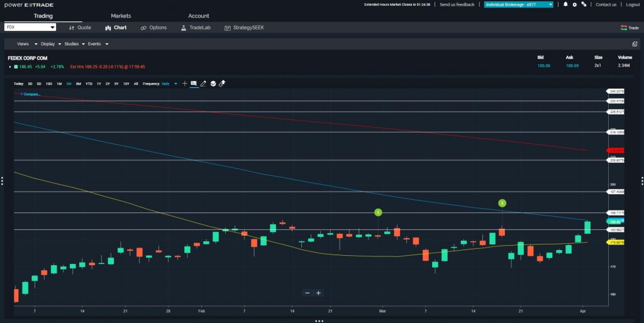Zoom out chart with minus button
Image resolution: width=644 pixels, height=323 pixels.
click(307, 293)
